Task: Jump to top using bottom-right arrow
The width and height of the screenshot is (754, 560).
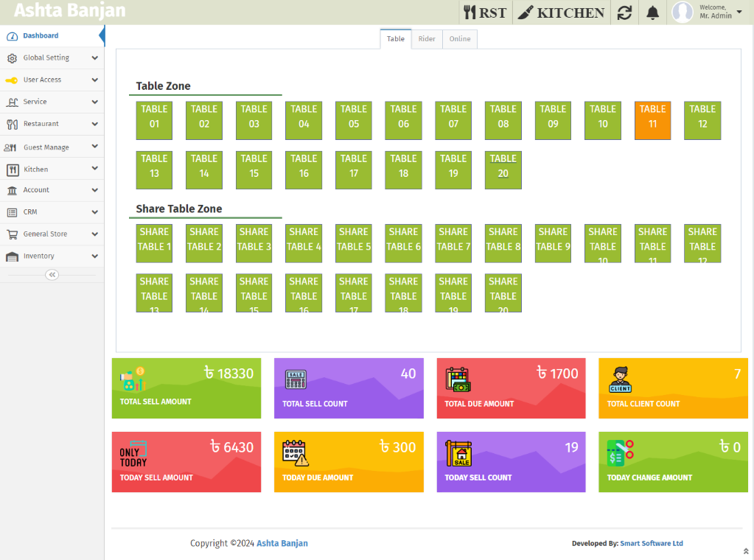Action: [746, 551]
